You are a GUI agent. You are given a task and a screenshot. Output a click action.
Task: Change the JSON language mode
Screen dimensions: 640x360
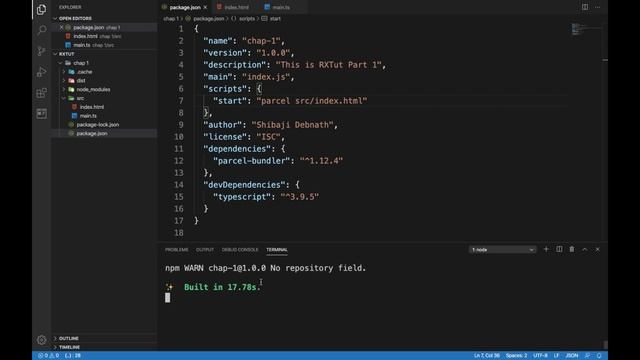pyautogui.click(x=572, y=356)
